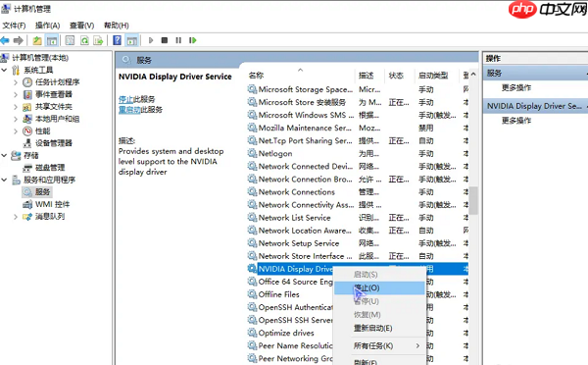588x365 pixels.
Task: Sort by the Description (描述) column header
Action: 369,76
